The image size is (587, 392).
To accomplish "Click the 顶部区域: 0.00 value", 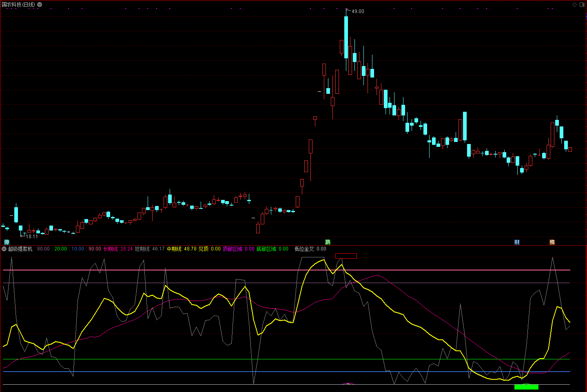I will 239,249.
